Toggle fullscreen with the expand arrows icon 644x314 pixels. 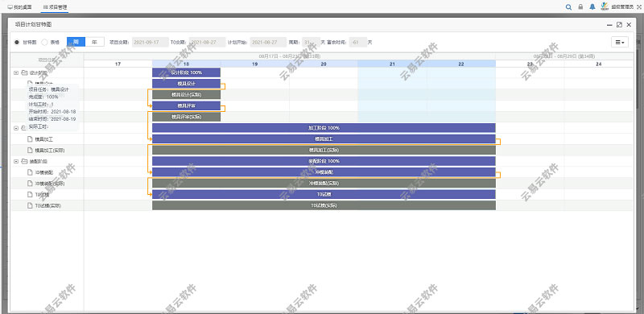[638, 7]
